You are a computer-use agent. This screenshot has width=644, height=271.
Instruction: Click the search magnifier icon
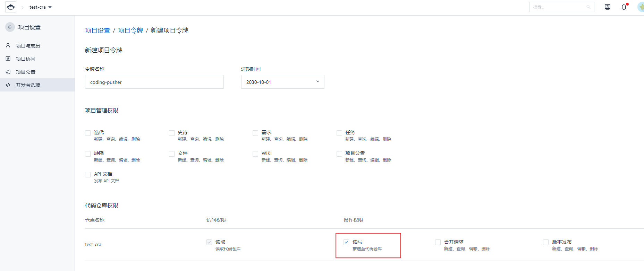588,7
